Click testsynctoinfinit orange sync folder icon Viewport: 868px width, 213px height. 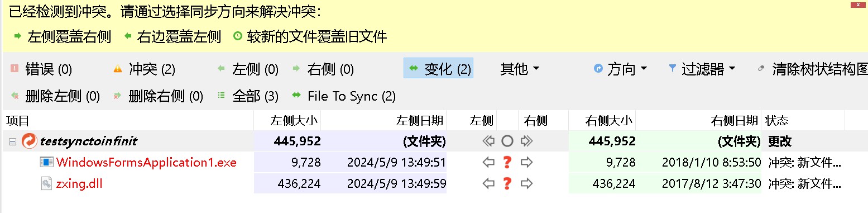coord(29,141)
